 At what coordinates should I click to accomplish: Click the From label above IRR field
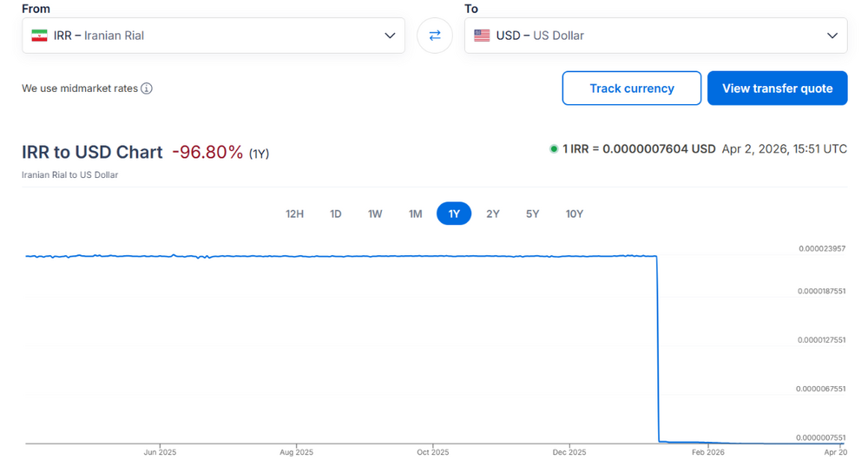[x=36, y=9]
